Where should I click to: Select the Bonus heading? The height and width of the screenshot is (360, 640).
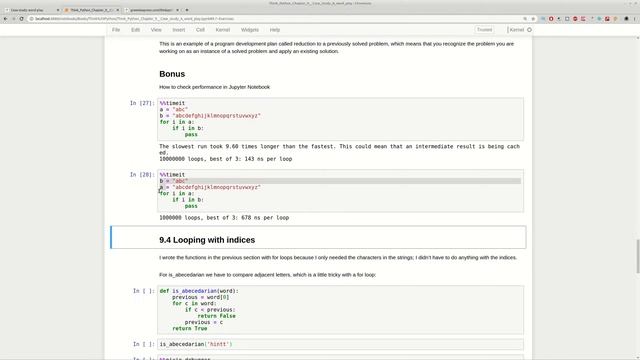pos(172,74)
